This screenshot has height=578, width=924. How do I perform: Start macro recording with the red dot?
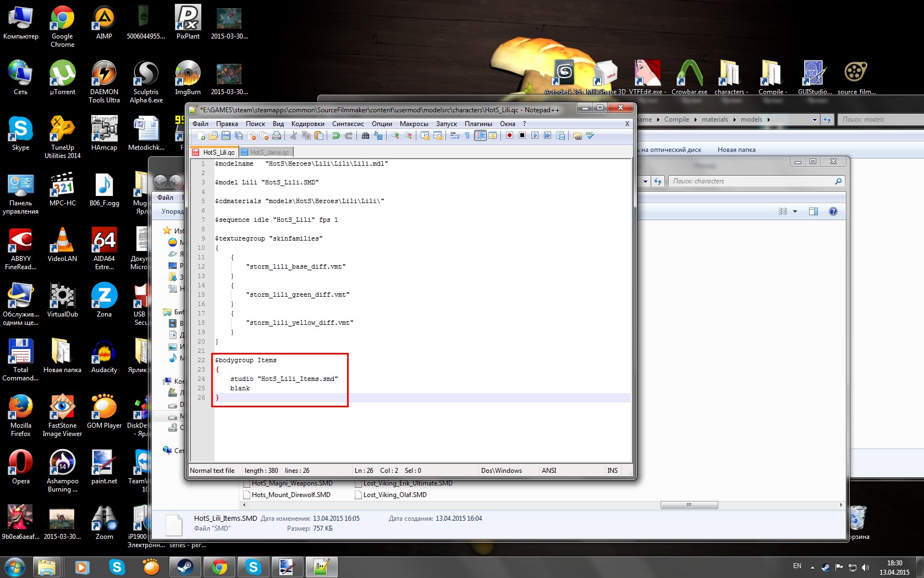pyautogui.click(x=510, y=136)
